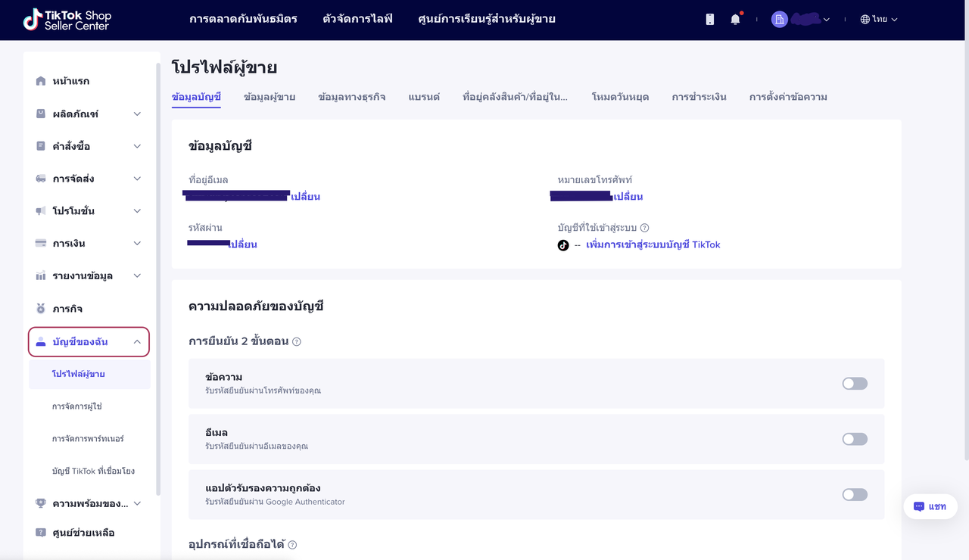The height and width of the screenshot is (560, 969).
Task: Click the shop account avatar icon
Action: click(780, 20)
